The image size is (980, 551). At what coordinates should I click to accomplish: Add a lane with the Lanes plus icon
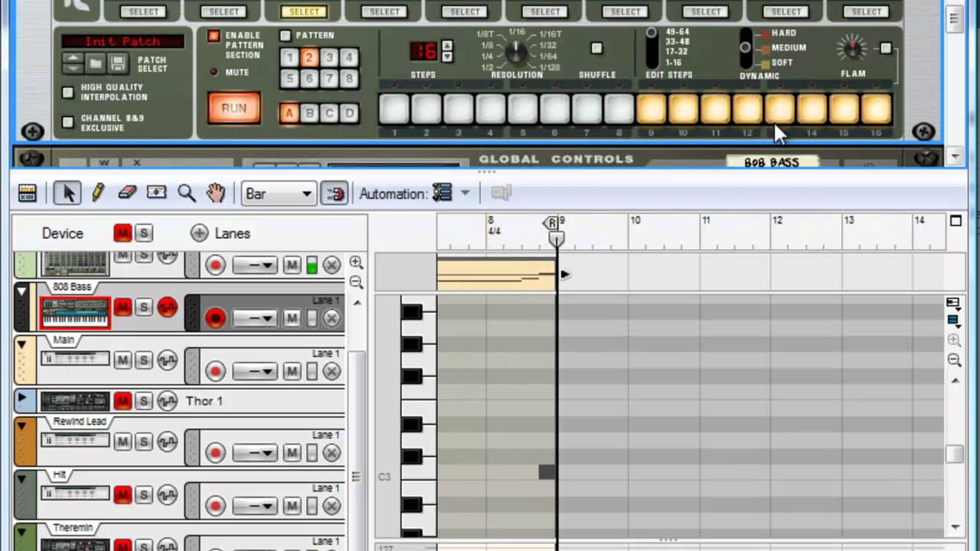[199, 233]
